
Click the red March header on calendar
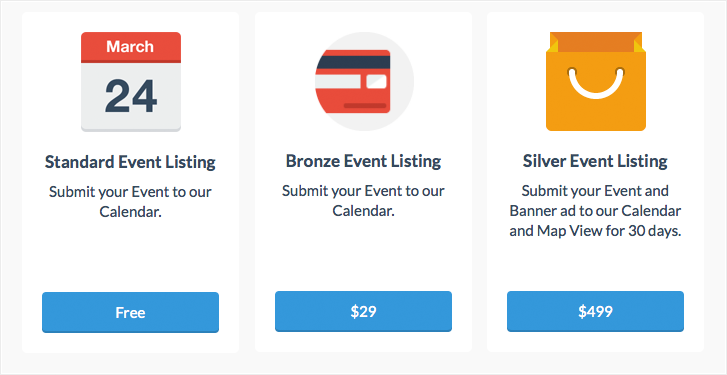[x=131, y=47]
